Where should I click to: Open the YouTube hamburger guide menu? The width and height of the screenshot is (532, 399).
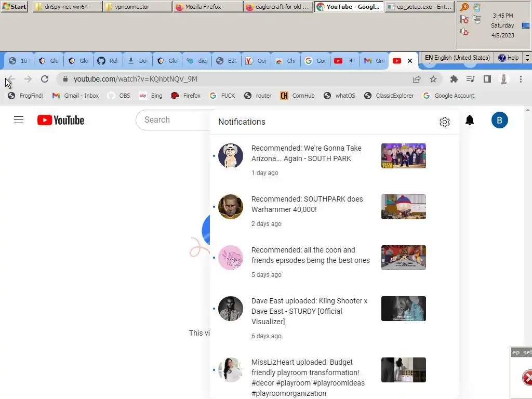19,120
